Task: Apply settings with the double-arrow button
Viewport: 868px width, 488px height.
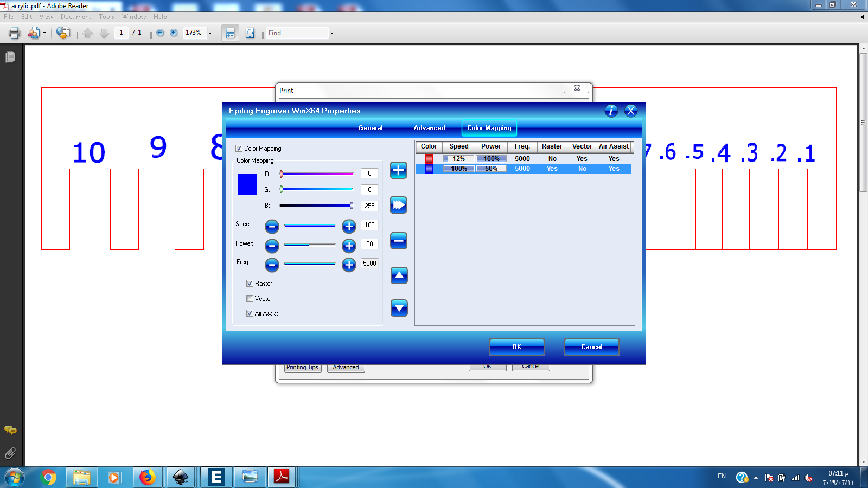Action: coord(399,205)
